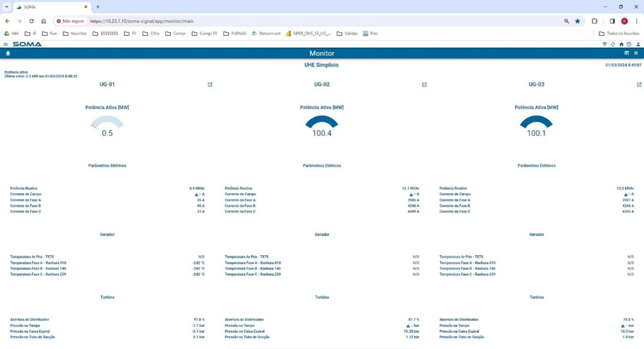Open the Compr FII bookmark folder
The image size is (644, 349).
pyautogui.click(x=204, y=34)
